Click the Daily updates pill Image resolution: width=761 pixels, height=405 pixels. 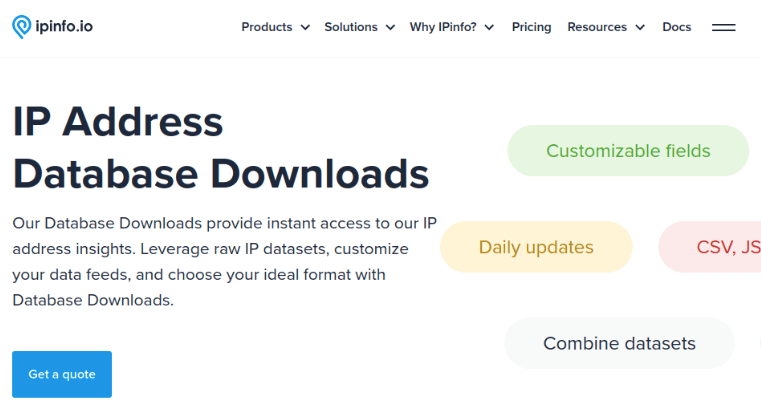[x=536, y=247]
